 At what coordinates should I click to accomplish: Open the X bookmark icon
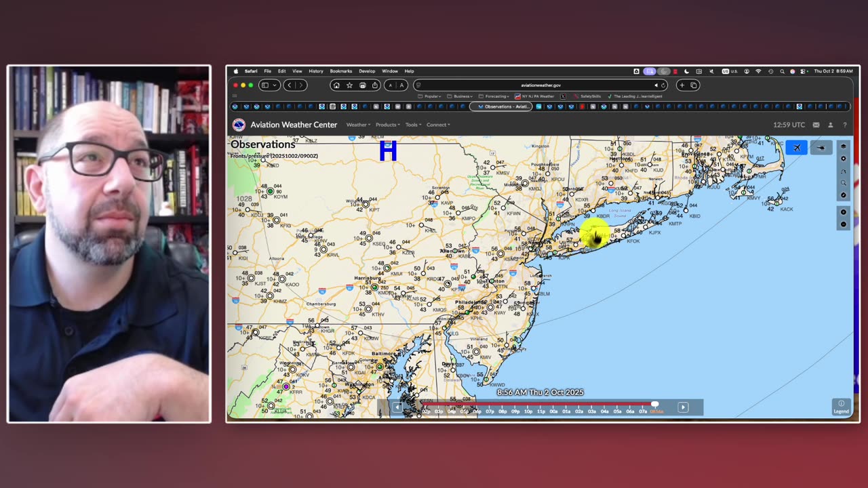tap(564, 96)
